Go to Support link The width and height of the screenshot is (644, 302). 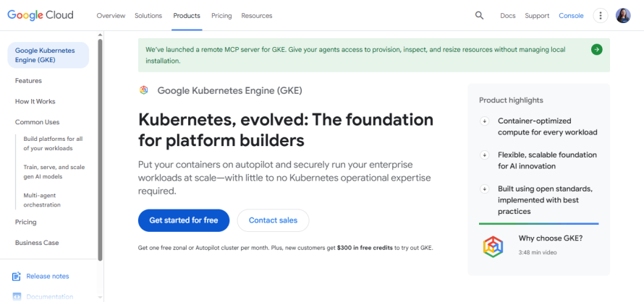(537, 16)
